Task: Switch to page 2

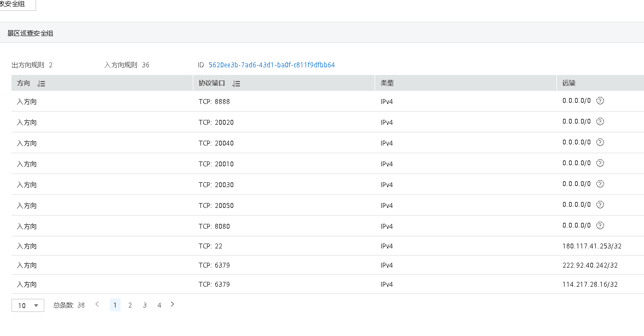Action: point(130,305)
